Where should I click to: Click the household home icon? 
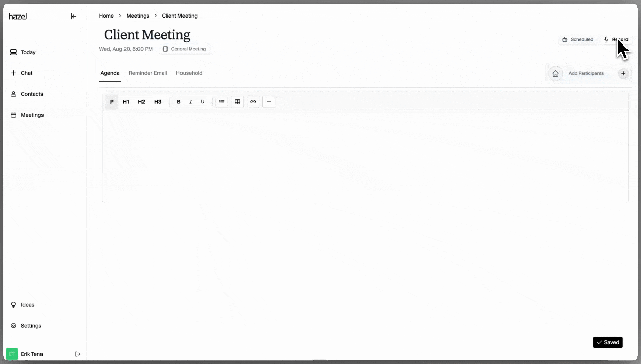pyautogui.click(x=555, y=73)
